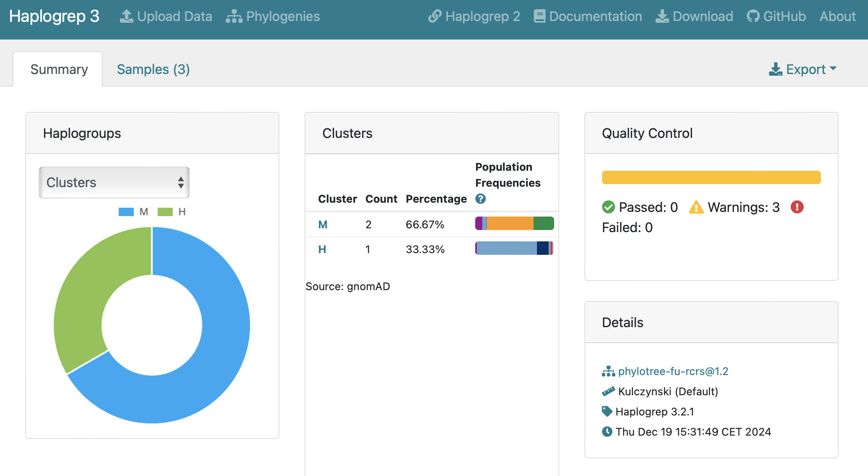868x476 pixels.
Task: Click the orange segment of M frequency bar
Action: point(510,223)
